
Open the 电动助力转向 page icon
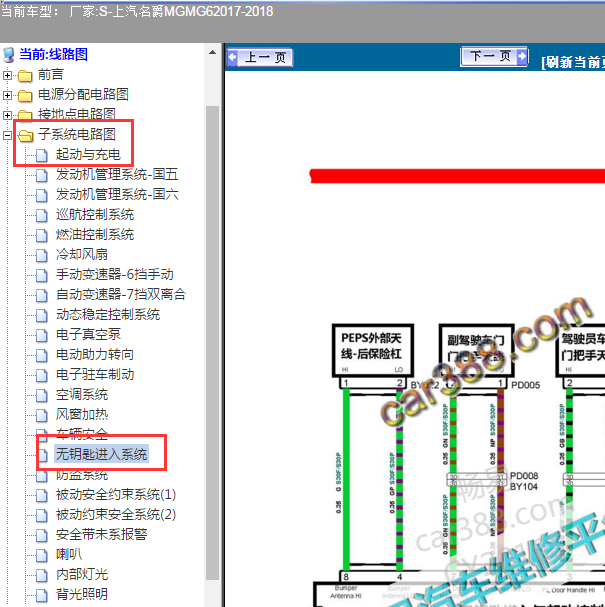click(x=41, y=355)
